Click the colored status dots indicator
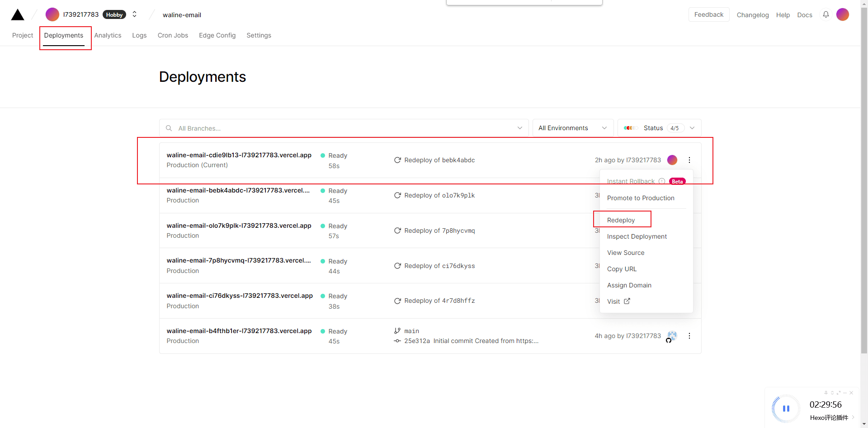The width and height of the screenshot is (868, 428). [630, 128]
